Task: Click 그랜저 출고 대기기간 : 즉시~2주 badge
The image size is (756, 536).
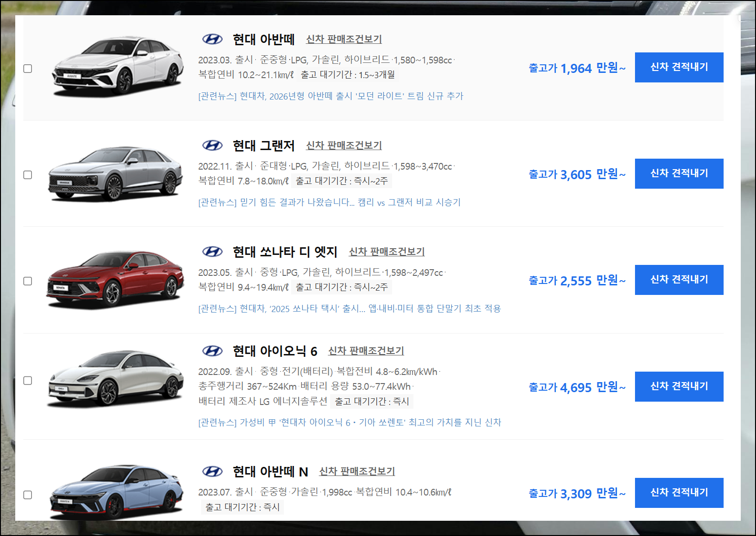Action: coord(342,181)
